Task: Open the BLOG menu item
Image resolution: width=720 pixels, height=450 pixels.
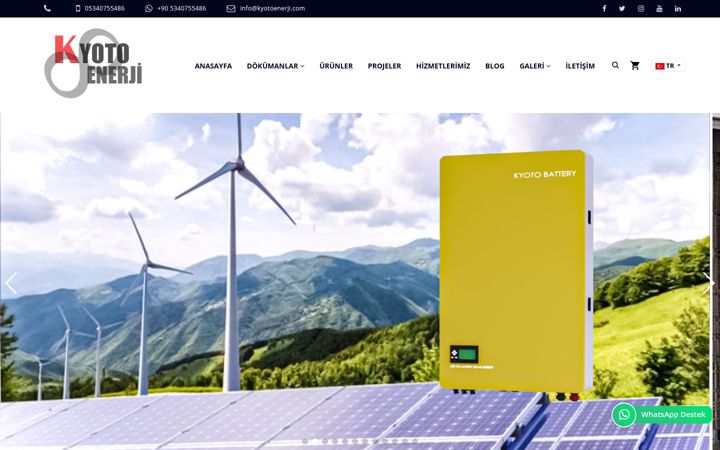Action: [495, 66]
